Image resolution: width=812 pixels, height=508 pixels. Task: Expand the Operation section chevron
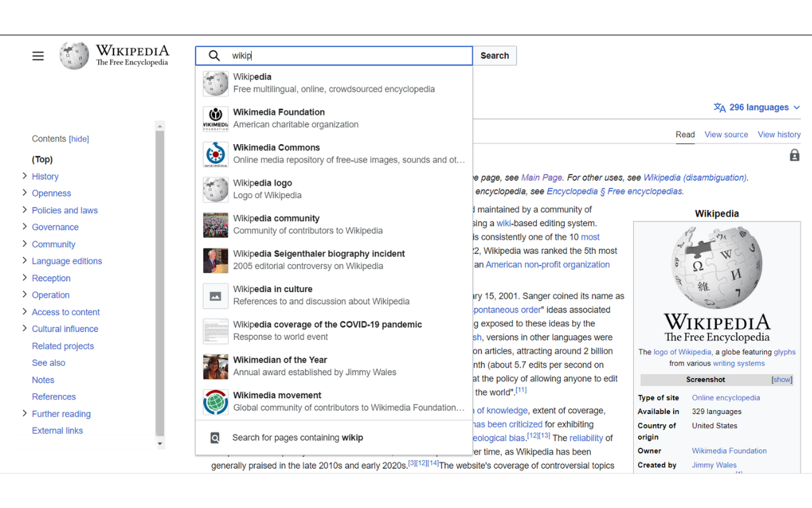[25, 295]
